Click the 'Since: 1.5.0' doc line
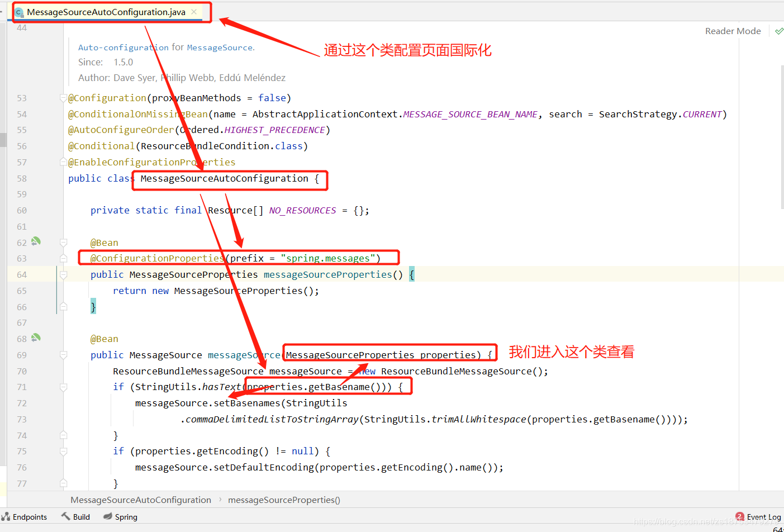This screenshot has height=532, width=784. (106, 62)
